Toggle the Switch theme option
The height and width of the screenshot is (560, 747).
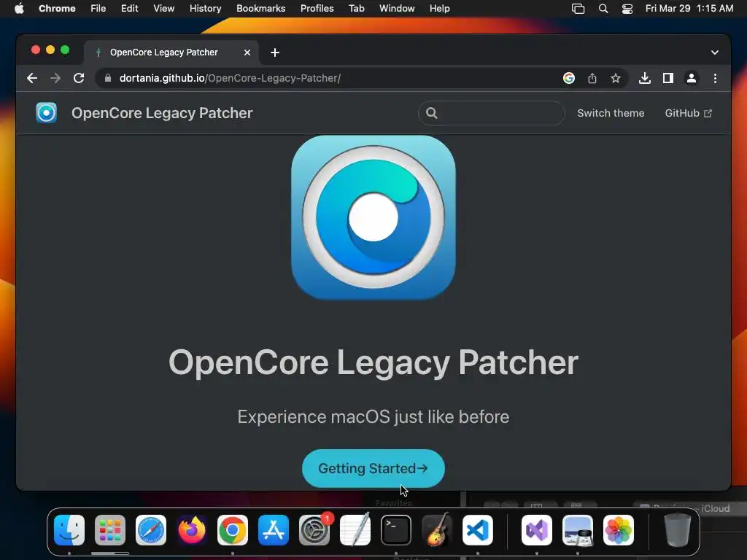point(611,113)
